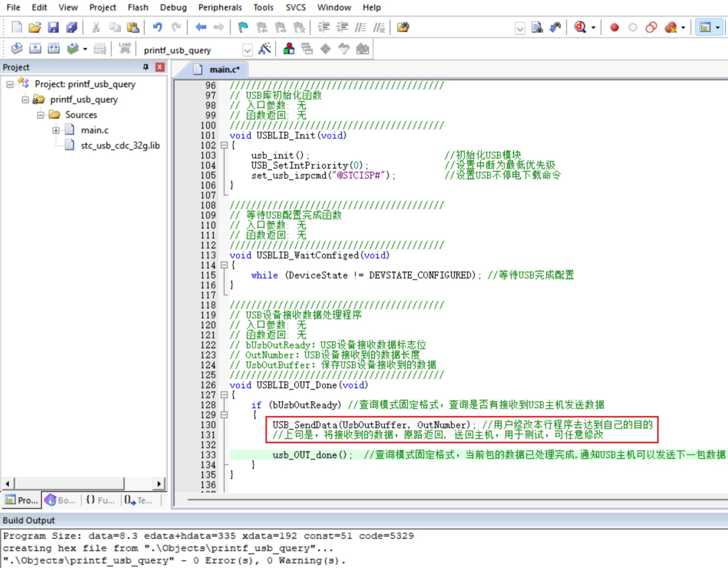Start the debug session magnifier icon

click(580, 27)
